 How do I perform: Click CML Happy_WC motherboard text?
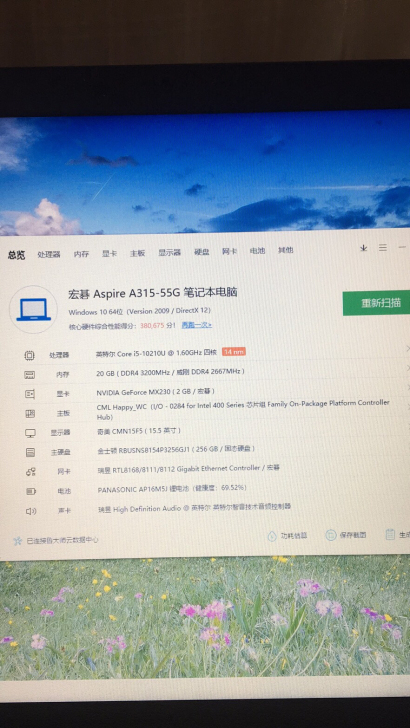[x=243, y=410]
